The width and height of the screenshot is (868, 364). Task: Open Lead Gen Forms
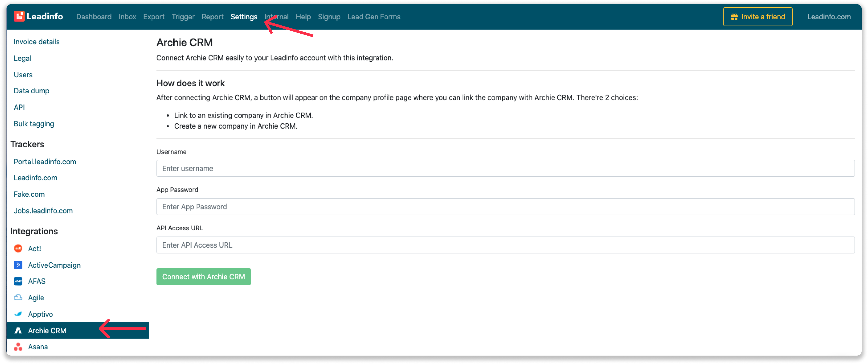[x=374, y=17]
